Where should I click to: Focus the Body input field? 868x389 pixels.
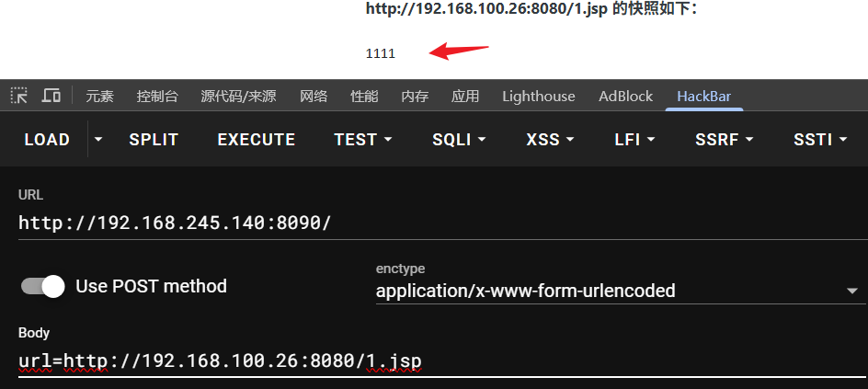point(432,360)
